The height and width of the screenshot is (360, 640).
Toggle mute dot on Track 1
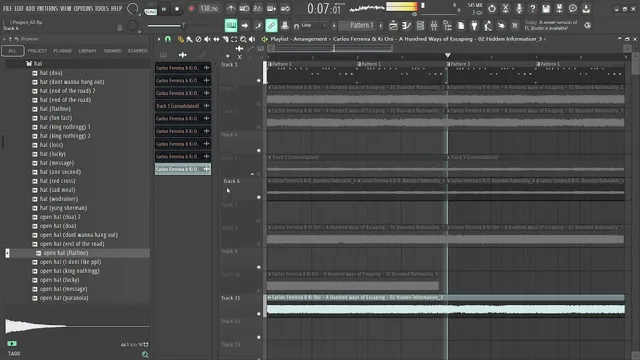pyautogui.click(x=258, y=80)
